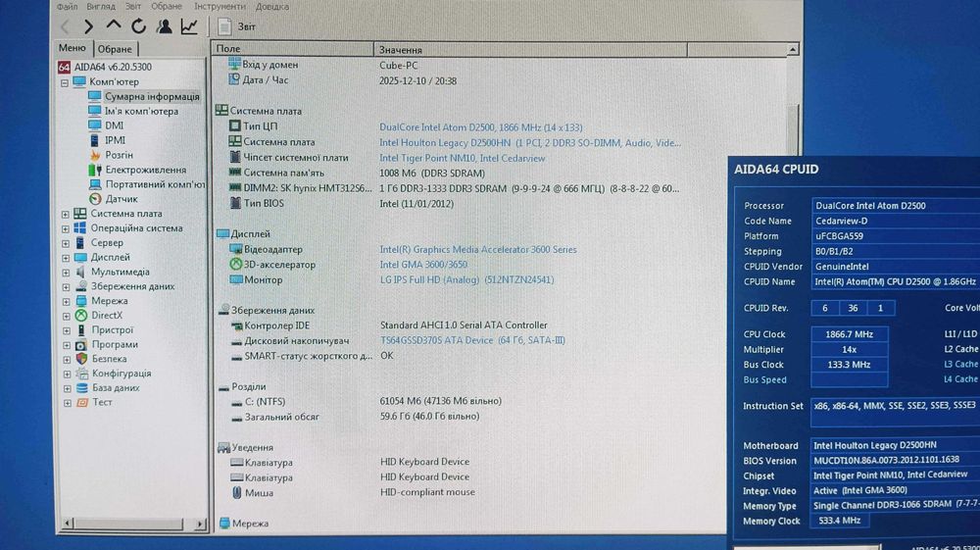This screenshot has height=550, width=980.
Task: Expand the Сервер tree node
Action: [x=66, y=243]
